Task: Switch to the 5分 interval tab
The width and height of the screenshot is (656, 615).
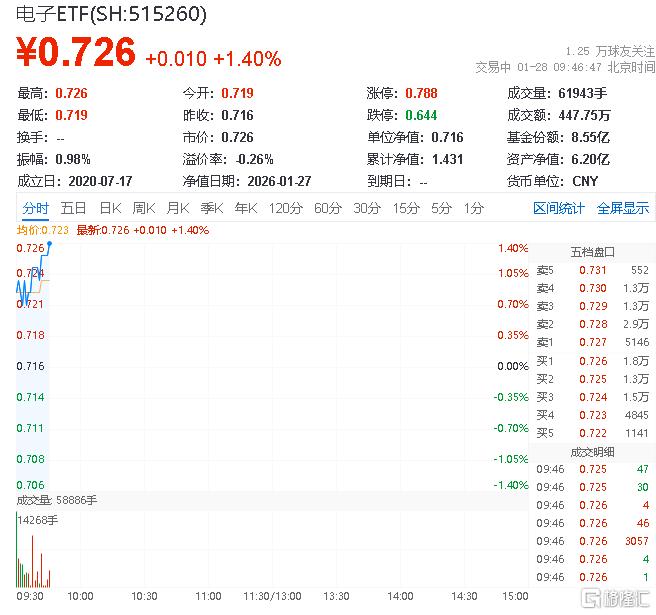Action: coord(441,208)
